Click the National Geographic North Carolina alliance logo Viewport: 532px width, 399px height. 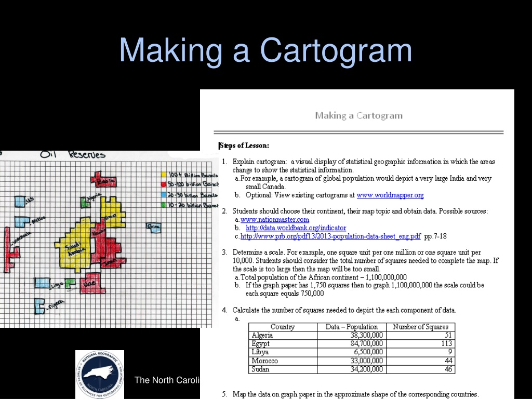click(x=100, y=375)
